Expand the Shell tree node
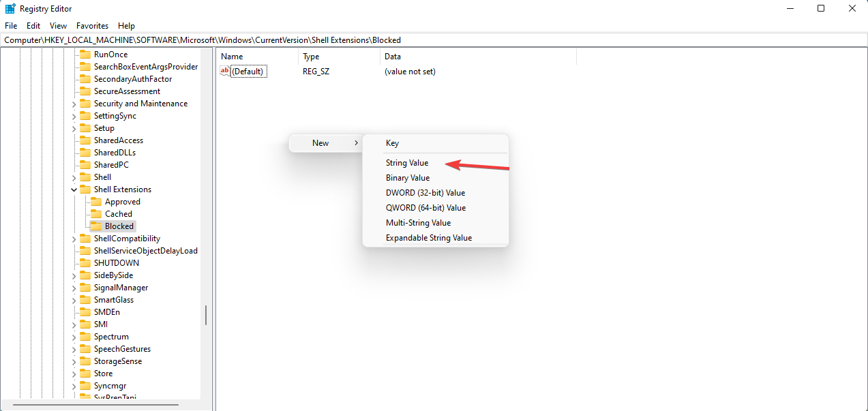 click(x=74, y=177)
